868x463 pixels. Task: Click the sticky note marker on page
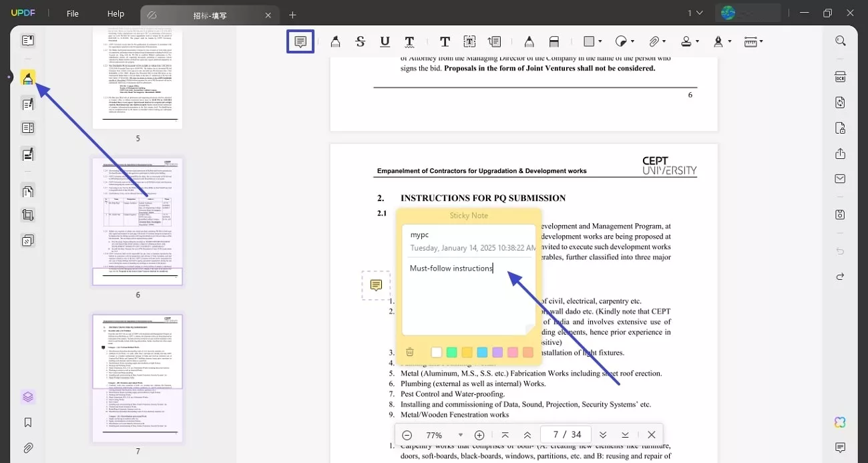[376, 285]
